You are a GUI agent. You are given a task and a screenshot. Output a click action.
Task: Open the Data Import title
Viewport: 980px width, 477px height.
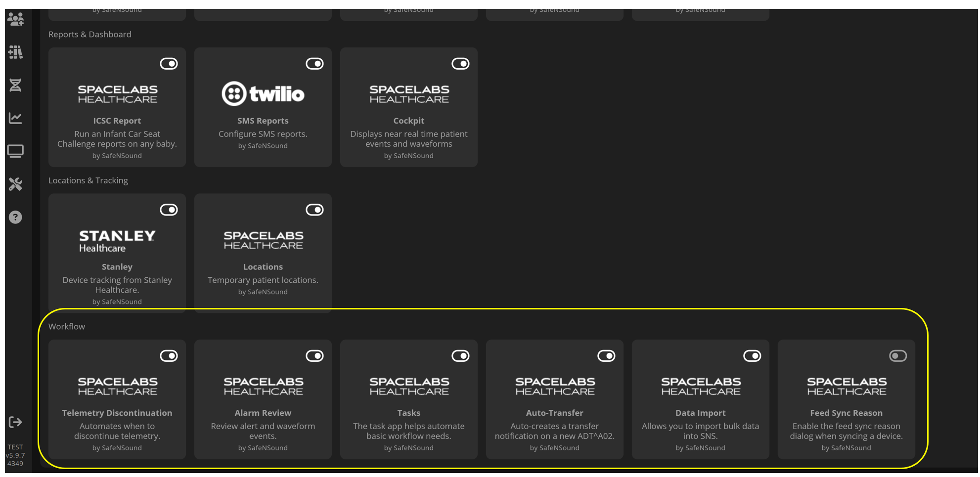(x=701, y=413)
